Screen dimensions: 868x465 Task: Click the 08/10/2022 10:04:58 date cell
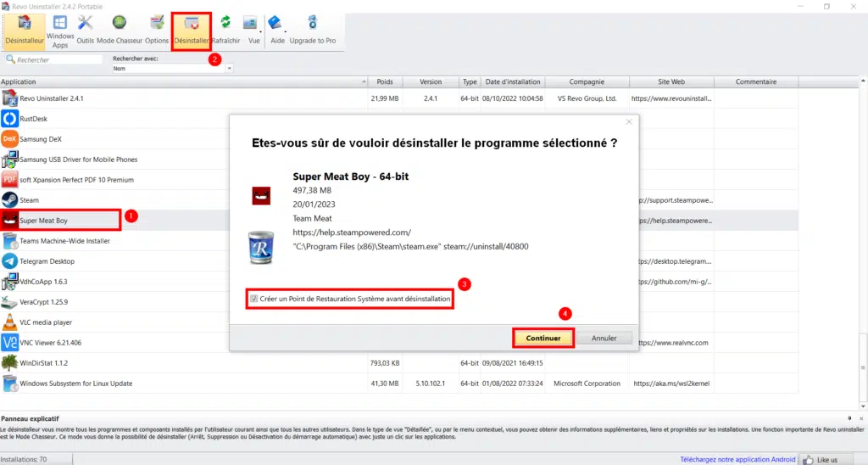pyautogui.click(x=513, y=98)
